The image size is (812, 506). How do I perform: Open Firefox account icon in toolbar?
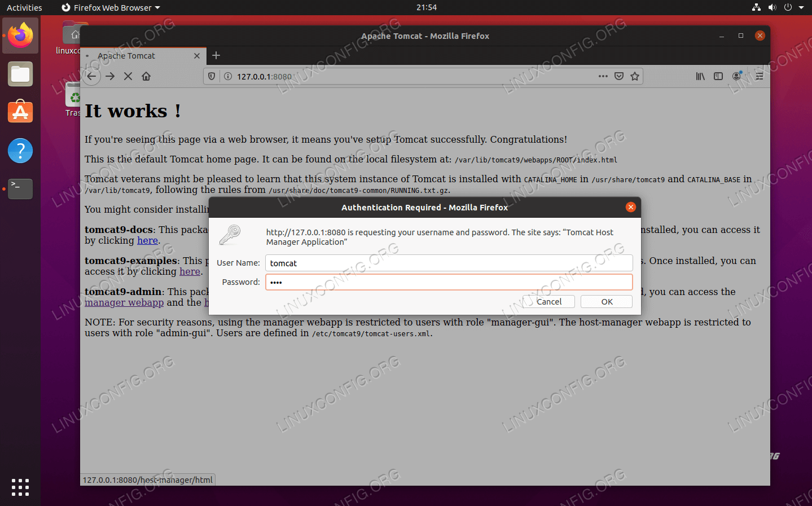pyautogui.click(x=737, y=76)
